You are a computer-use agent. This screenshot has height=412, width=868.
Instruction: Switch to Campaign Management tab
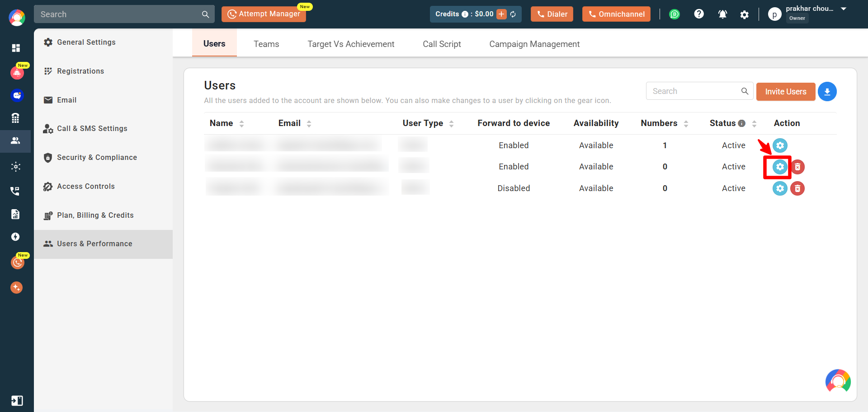(534, 44)
